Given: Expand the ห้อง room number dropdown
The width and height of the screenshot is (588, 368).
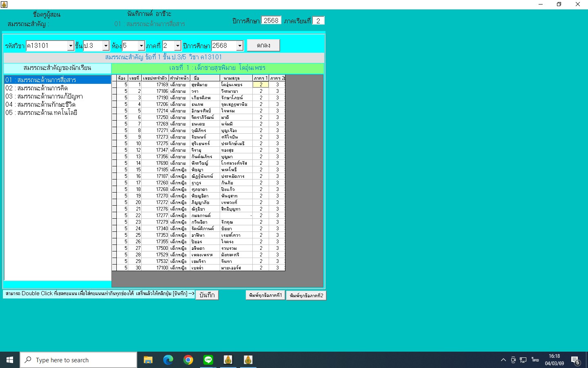Looking at the screenshot, I should coord(141,46).
